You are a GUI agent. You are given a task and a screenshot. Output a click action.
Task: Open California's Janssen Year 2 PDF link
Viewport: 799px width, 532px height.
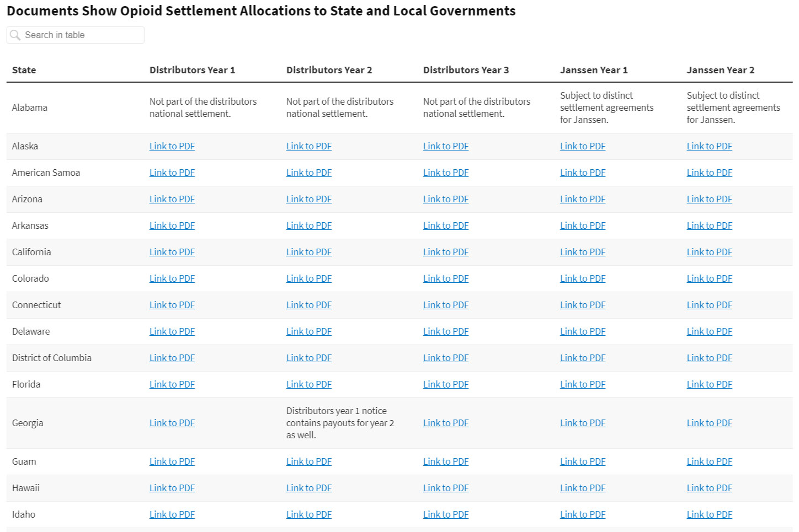point(709,252)
